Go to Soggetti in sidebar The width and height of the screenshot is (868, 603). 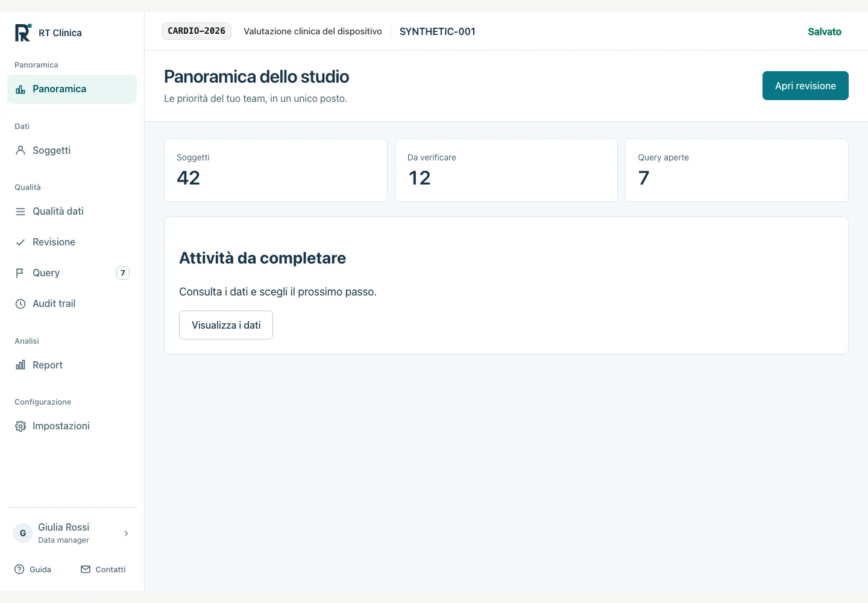(72, 150)
